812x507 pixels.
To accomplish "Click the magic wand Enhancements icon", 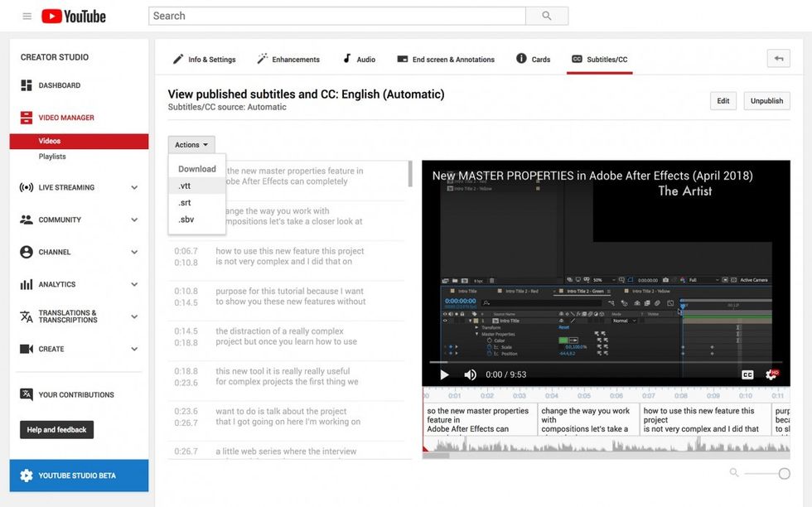I will (x=262, y=59).
